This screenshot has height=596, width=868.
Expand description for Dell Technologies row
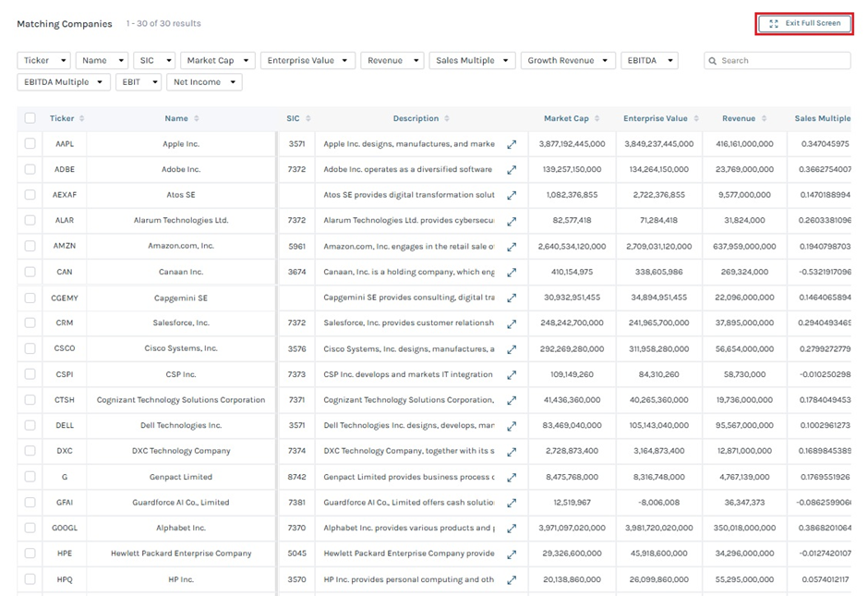pos(512,426)
